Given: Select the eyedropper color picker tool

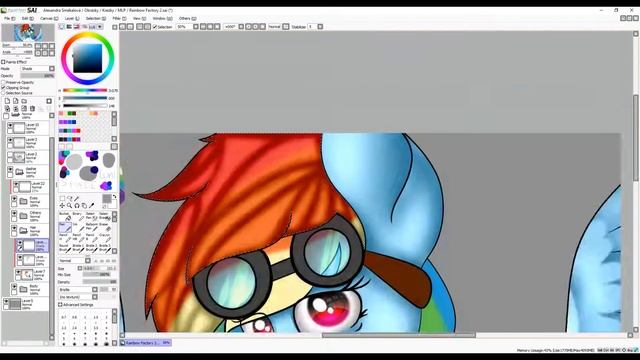Looking at the screenshot, I should click(x=91, y=206).
